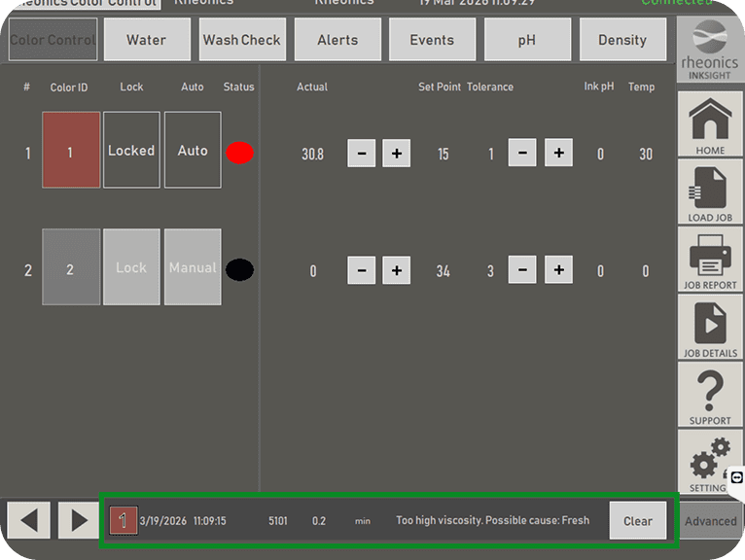Increase the set point for color 1
This screenshot has height=560, width=745.
click(396, 154)
